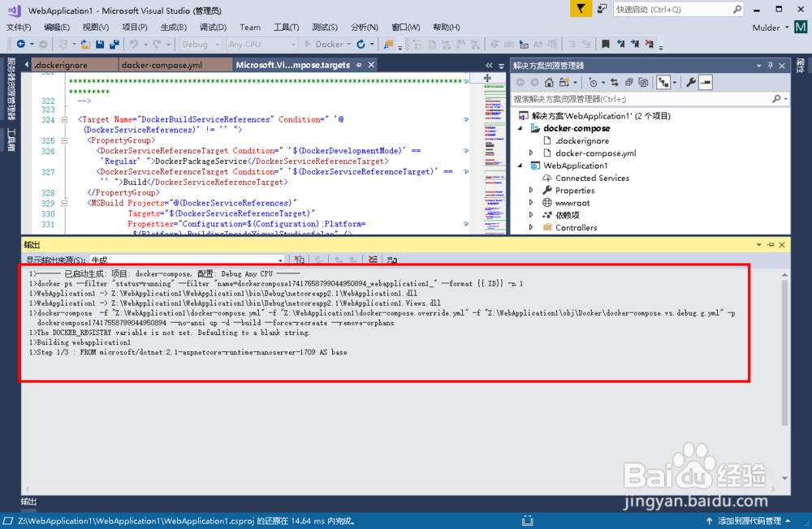Open file with the folder toolbar icon
This screenshot has height=529, width=812.
point(85,45)
